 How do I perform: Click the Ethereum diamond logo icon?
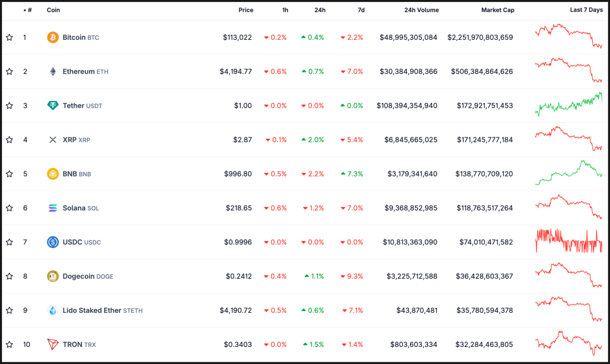pyautogui.click(x=53, y=71)
